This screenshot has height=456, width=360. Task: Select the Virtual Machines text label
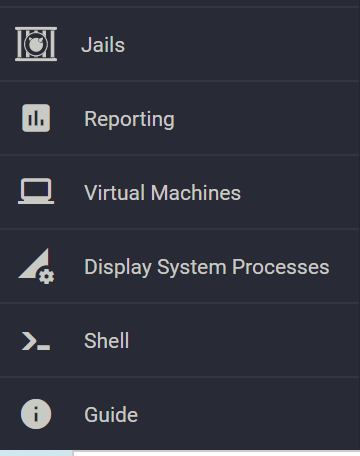click(x=162, y=193)
